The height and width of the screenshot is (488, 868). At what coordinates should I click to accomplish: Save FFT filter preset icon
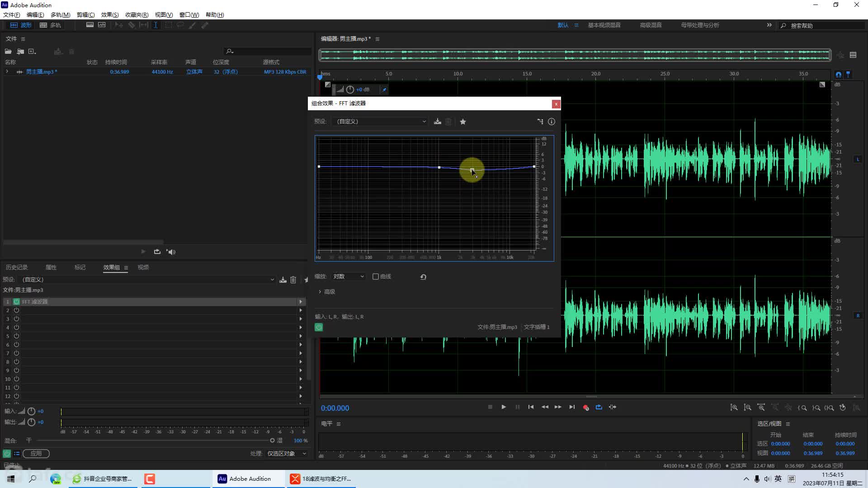tap(438, 122)
